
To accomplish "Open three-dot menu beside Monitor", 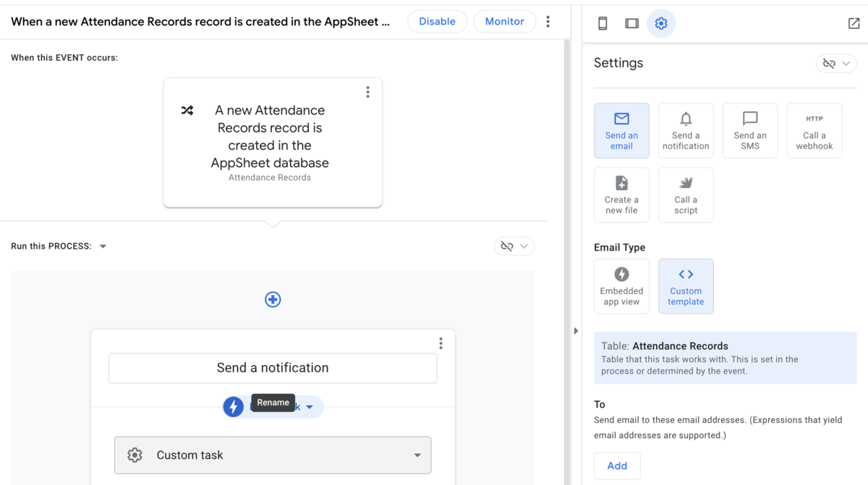I will point(548,22).
